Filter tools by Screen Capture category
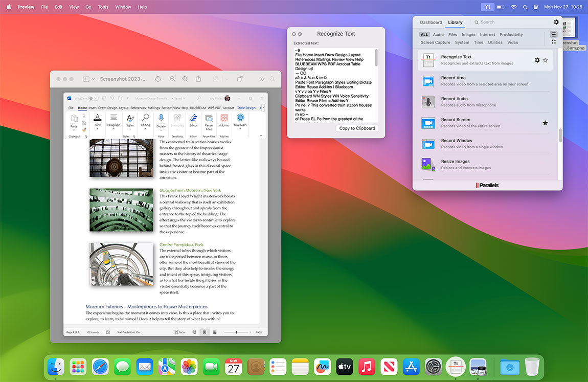Viewport: 588px width, 382px height. pyautogui.click(x=435, y=42)
